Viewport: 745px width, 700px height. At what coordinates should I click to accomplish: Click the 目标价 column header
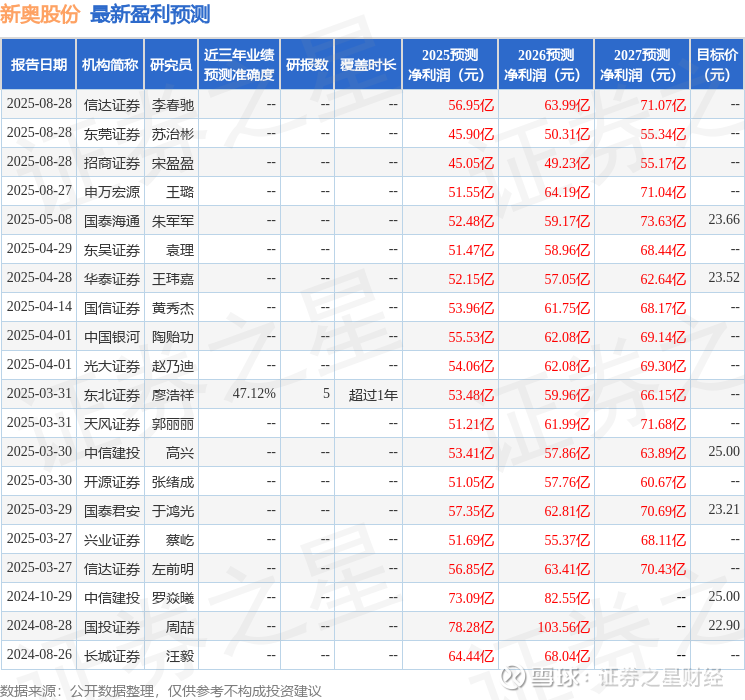(717, 65)
